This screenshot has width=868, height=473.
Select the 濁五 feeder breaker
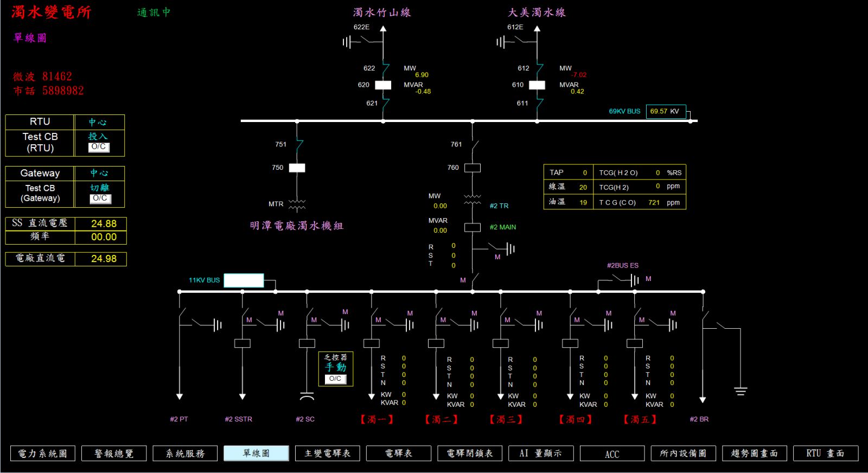(x=635, y=343)
